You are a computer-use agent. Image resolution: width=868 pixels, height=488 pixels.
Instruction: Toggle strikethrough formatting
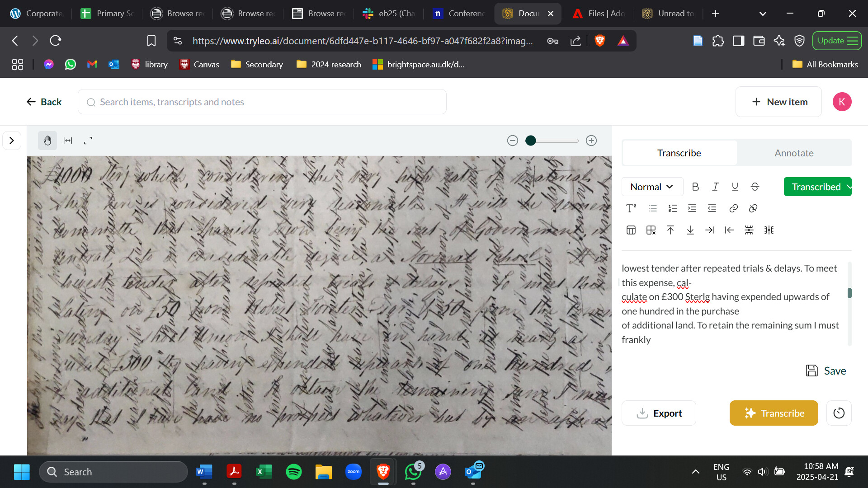click(x=755, y=187)
